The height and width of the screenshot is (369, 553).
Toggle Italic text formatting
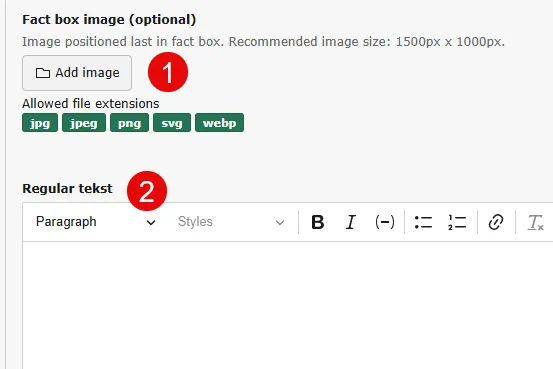351,222
